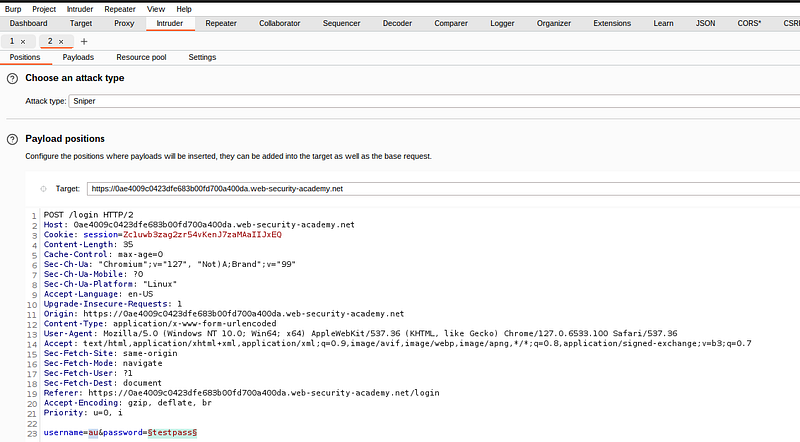The width and height of the screenshot is (800, 442).
Task: Open the Intruder menu in menu bar
Action: pos(80,9)
